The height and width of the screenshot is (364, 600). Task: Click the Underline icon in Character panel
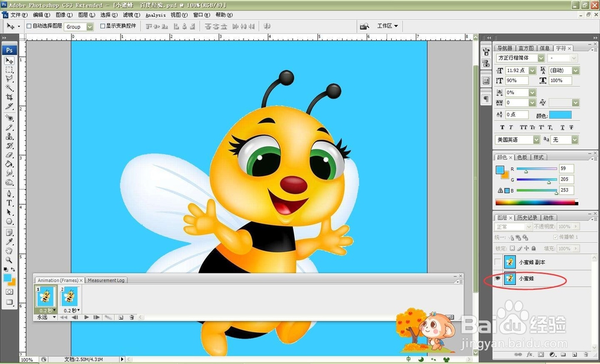[562, 127]
